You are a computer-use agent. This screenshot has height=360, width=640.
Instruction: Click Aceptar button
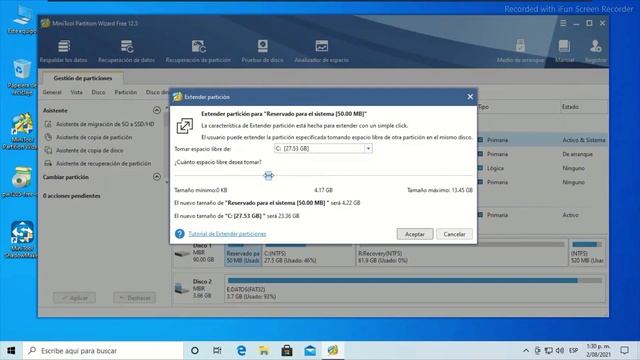(415, 234)
